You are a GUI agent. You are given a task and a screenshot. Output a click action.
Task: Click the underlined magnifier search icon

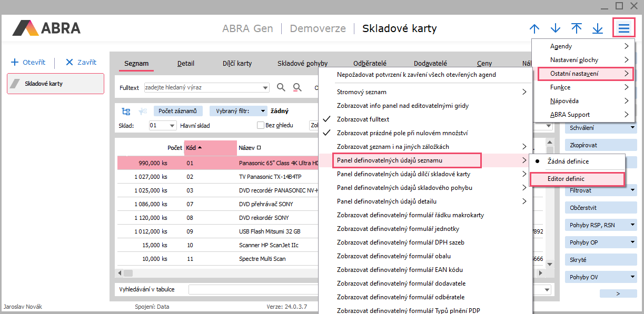(x=298, y=87)
